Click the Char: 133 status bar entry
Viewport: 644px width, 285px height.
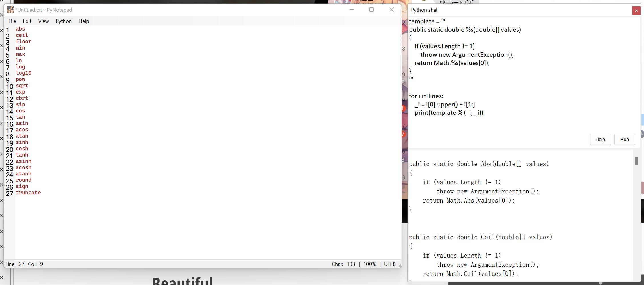click(344, 264)
